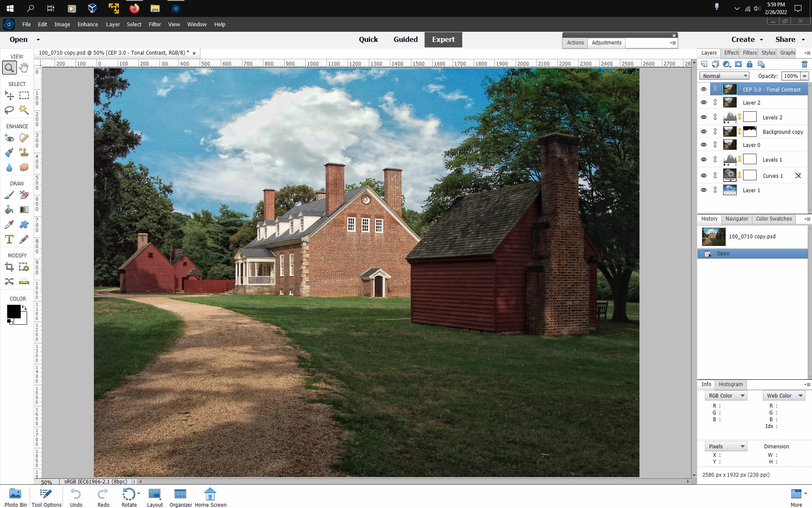812x508 pixels.
Task: Hide the Curves 1 layer
Action: coord(704,176)
